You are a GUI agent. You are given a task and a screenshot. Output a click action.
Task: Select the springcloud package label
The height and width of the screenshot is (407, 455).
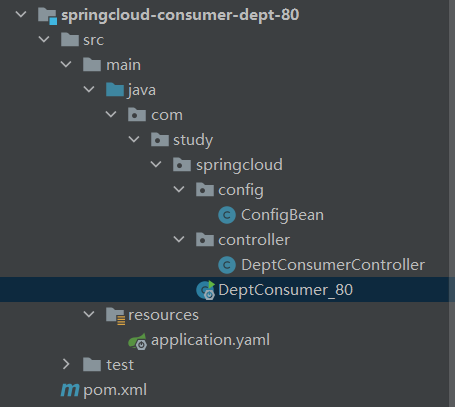tap(239, 165)
